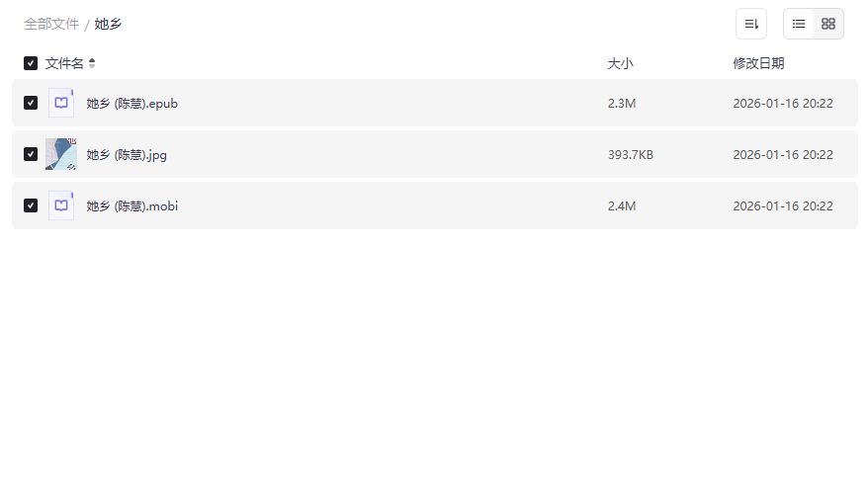Viewport: 868px width, 489px height.
Task: Click the 修改日期 column header
Action: tap(758, 63)
